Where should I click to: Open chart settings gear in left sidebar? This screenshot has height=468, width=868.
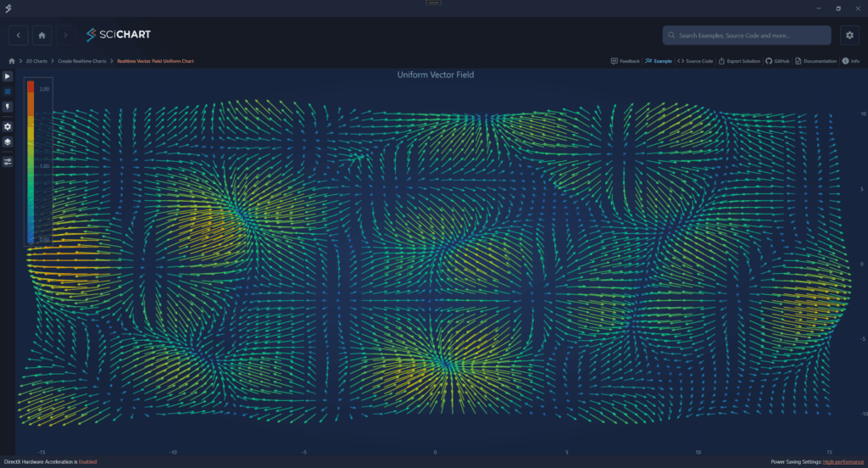tap(8, 126)
